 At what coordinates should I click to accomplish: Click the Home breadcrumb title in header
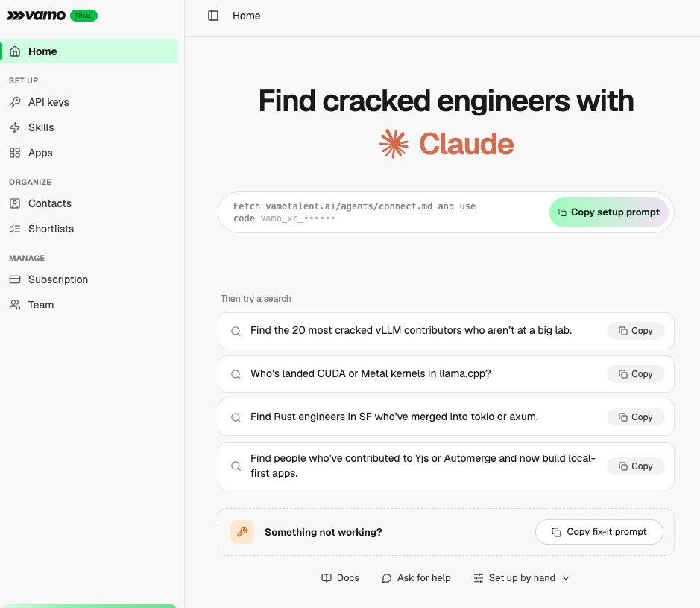[247, 16]
